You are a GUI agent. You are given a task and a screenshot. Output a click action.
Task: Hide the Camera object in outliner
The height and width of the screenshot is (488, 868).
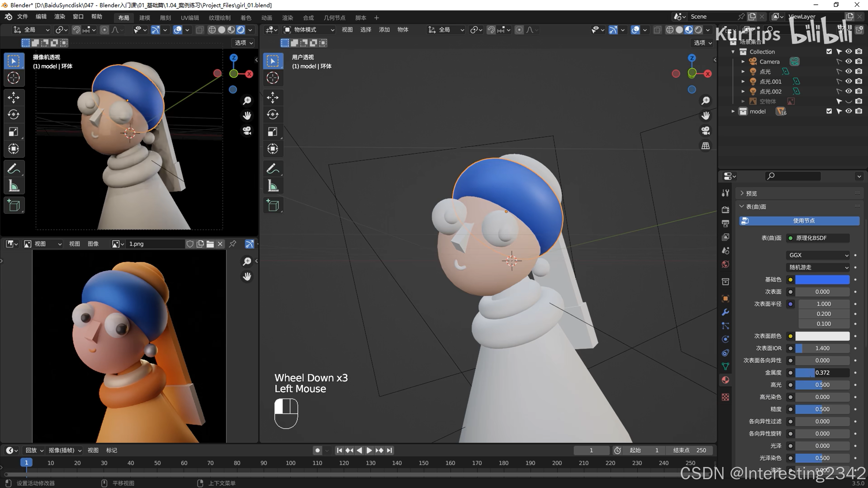pyautogui.click(x=849, y=61)
